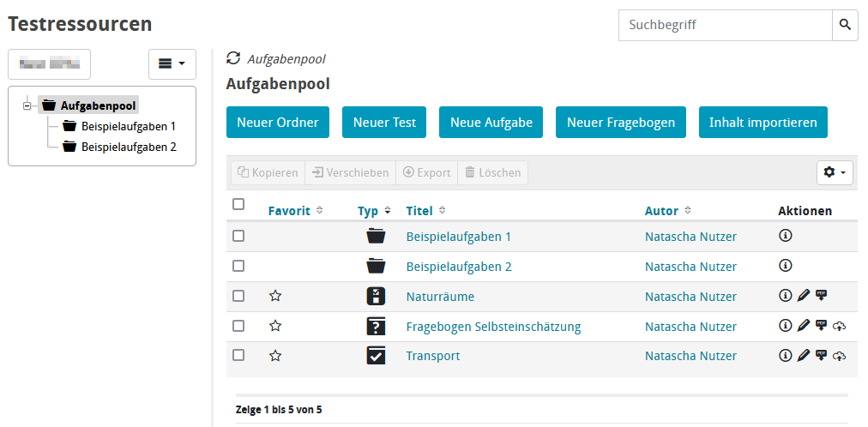This screenshot has height=427, width=868.
Task: Select all rows via header checkbox
Action: click(x=238, y=204)
